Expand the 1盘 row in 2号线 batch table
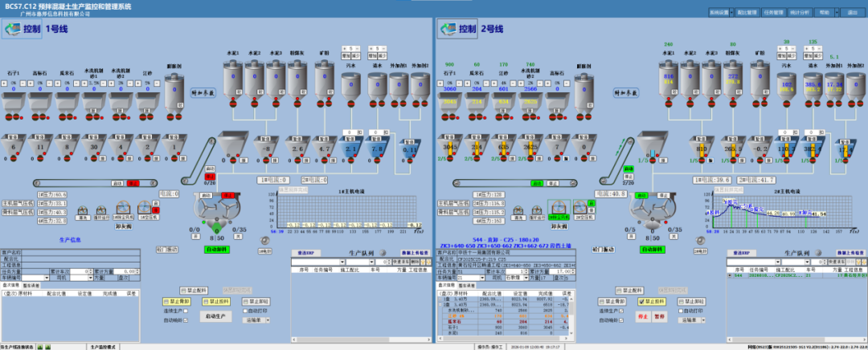 click(x=440, y=298)
